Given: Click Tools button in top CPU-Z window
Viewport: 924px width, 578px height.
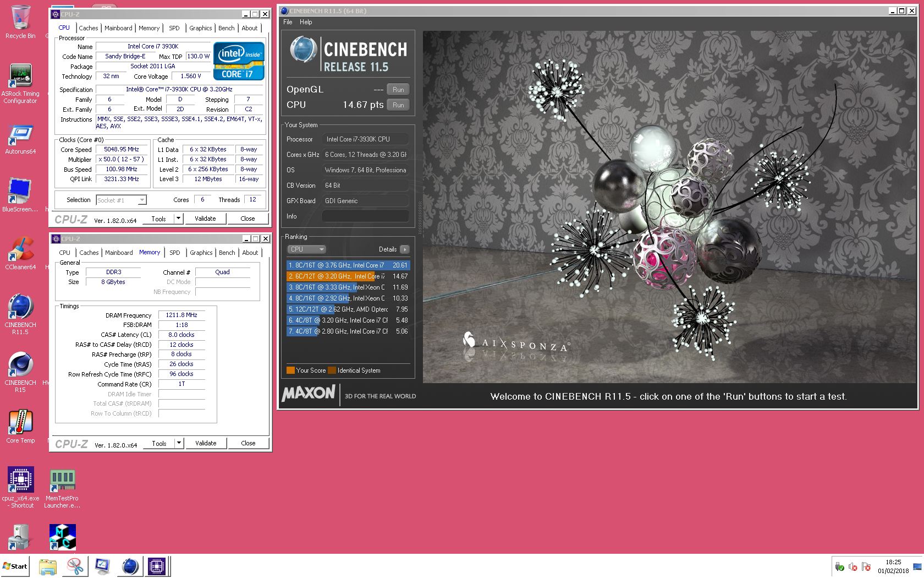Looking at the screenshot, I should (x=158, y=219).
